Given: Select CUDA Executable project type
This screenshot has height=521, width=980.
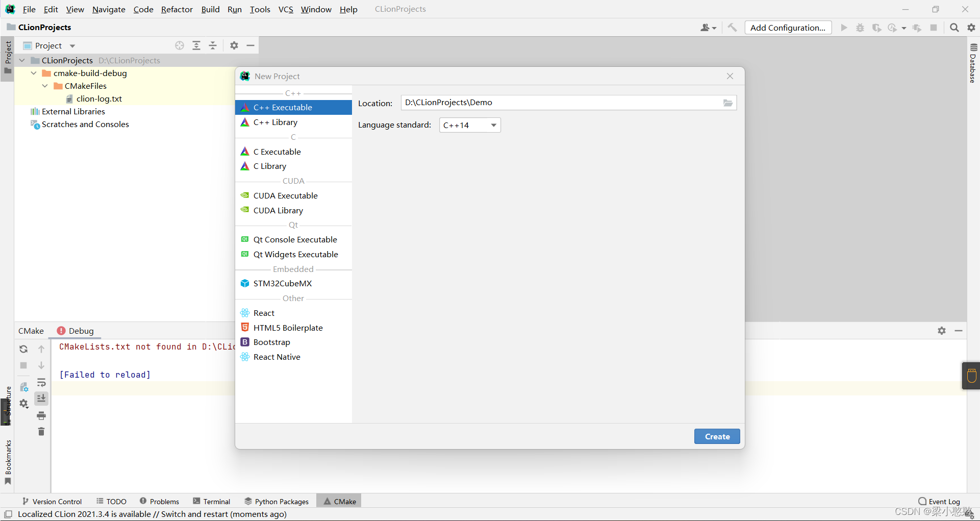Looking at the screenshot, I should (x=293, y=195).
